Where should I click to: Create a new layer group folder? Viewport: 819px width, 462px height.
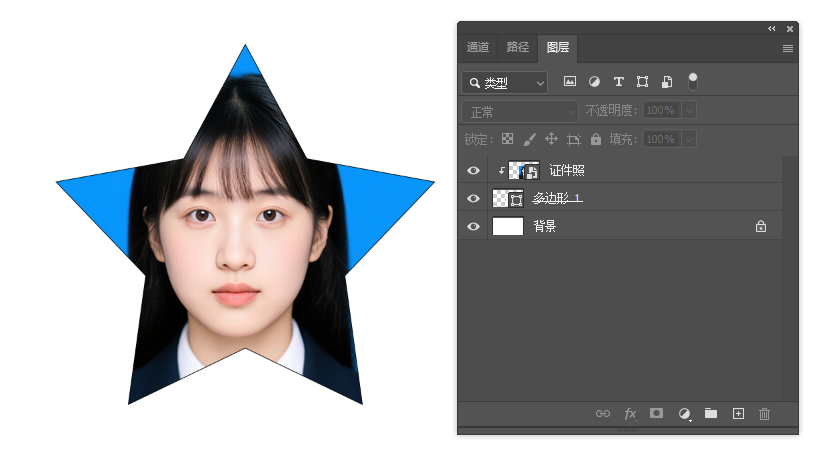(711, 413)
